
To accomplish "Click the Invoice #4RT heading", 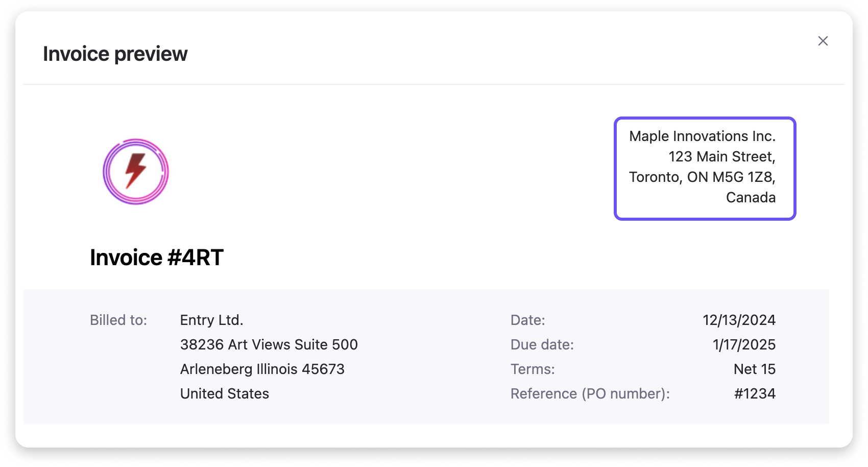I will pyautogui.click(x=157, y=258).
